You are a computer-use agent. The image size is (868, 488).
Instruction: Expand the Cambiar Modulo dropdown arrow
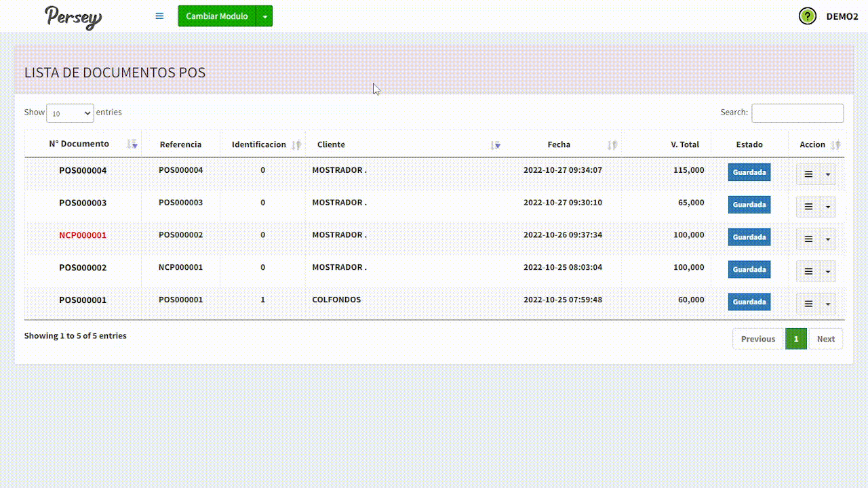(x=264, y=16)
